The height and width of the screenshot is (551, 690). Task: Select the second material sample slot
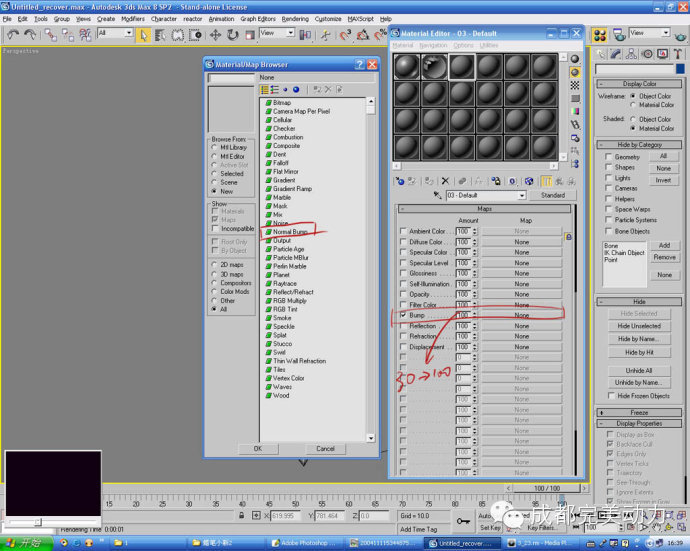coord(434,66)
